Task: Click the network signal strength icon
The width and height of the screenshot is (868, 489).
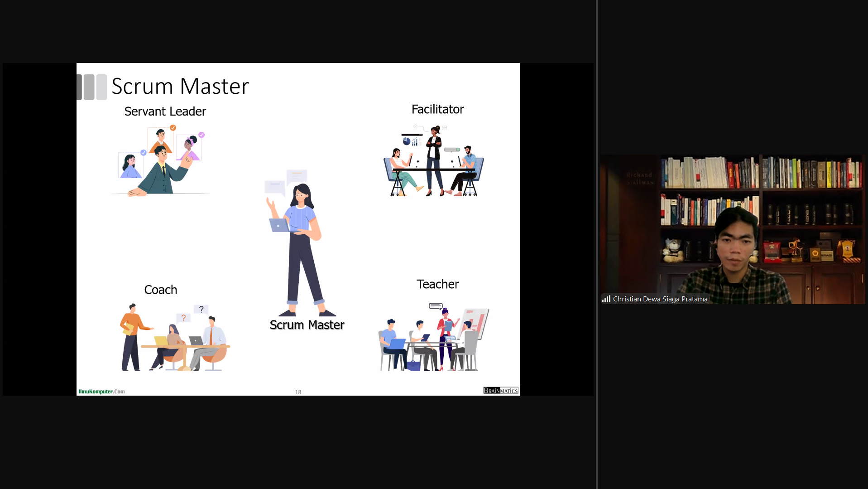Action: (606, 299)
